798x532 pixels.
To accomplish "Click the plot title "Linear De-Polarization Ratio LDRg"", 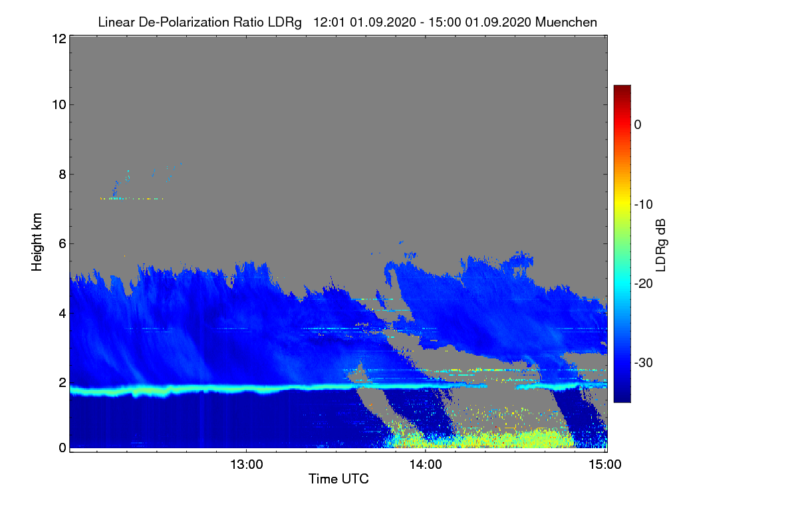I will pyautogui.click(x=199, y=22).
